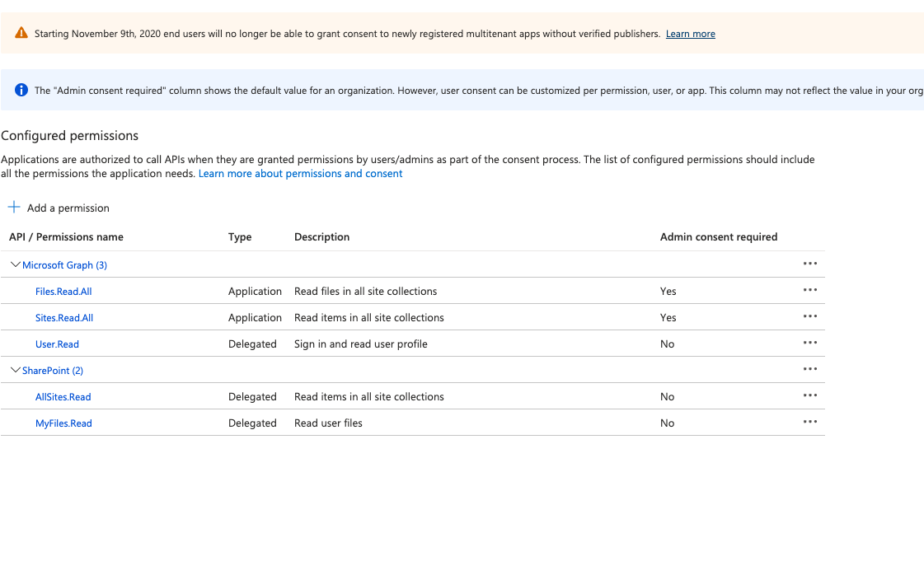Open the ellipsis menu for AllSites.Read
The height and width of the screenshot is (561, 924).
click(x=810, y=395)
